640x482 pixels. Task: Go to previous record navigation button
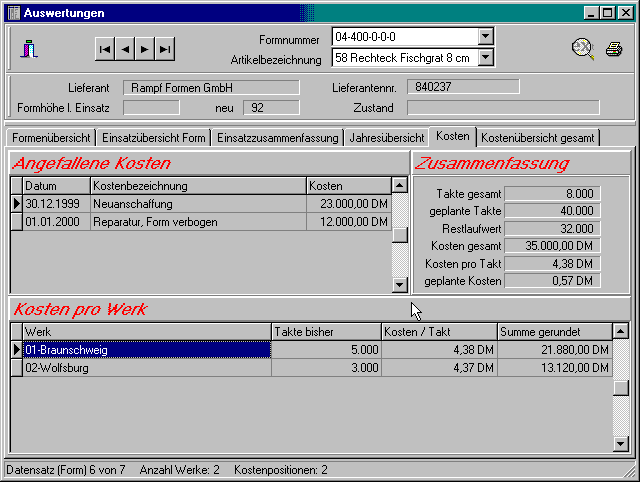click(x=125, y=48)
